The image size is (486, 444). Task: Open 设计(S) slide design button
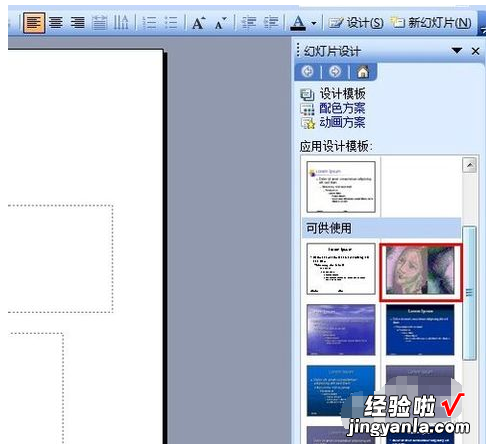pos(356,23)
